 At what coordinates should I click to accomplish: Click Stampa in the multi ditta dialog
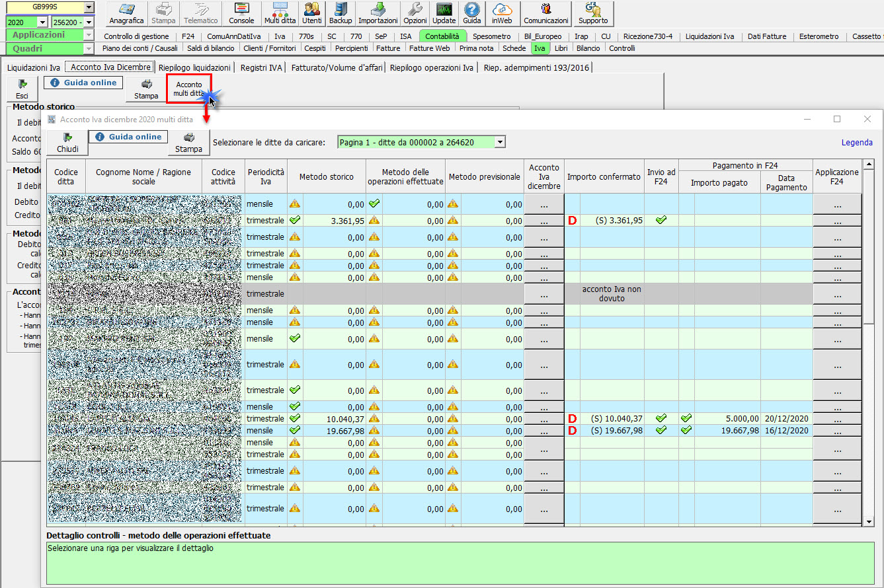(188, 142)
